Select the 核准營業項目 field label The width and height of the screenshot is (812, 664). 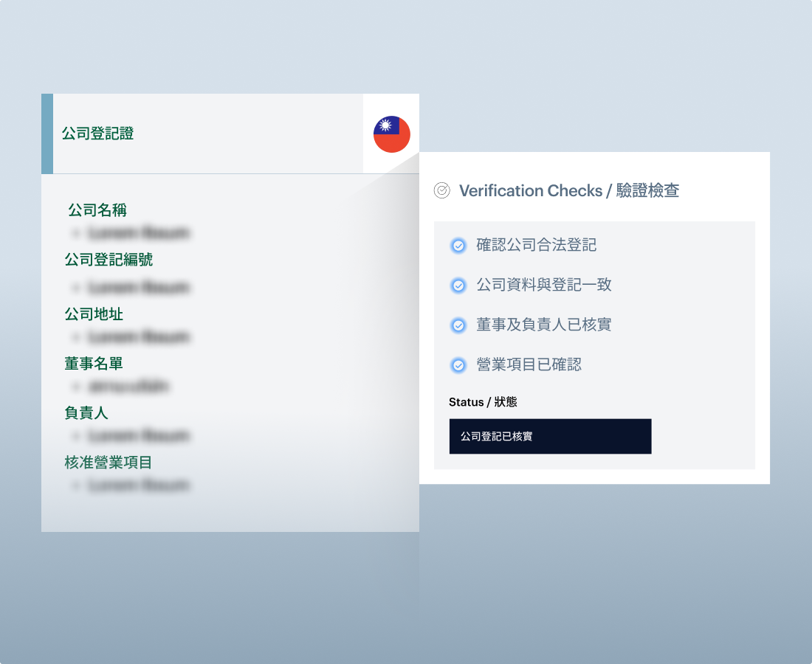(109, 463)
